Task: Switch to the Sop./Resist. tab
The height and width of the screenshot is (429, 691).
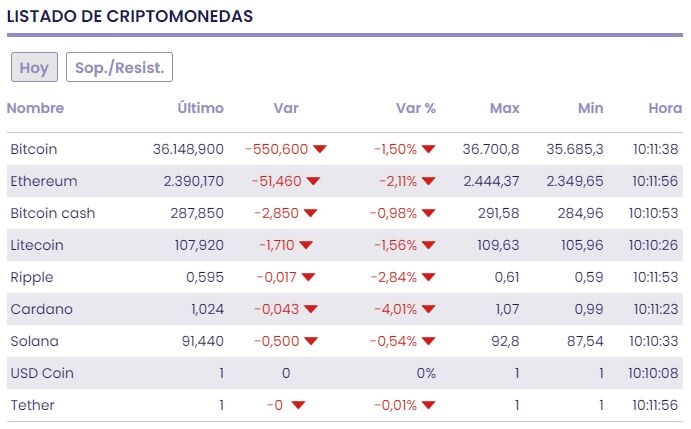Action: pos(119,68)
